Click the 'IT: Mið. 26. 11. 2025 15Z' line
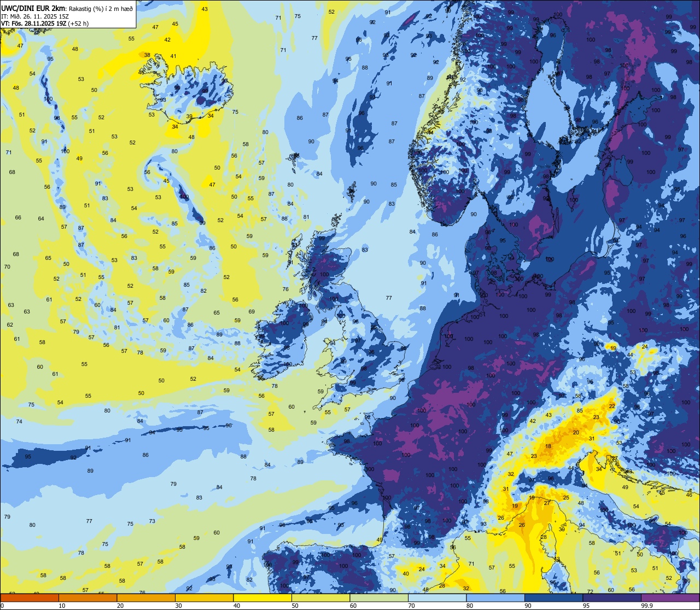This screenshot has height=610, width=700. [x=35, y=16]
